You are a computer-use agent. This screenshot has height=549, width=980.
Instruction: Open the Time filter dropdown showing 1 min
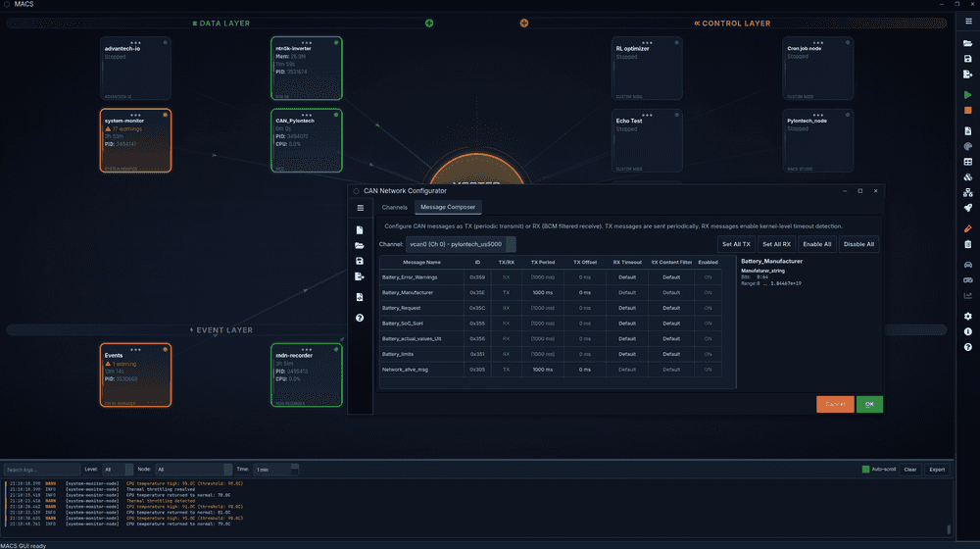tap(276, 469)
